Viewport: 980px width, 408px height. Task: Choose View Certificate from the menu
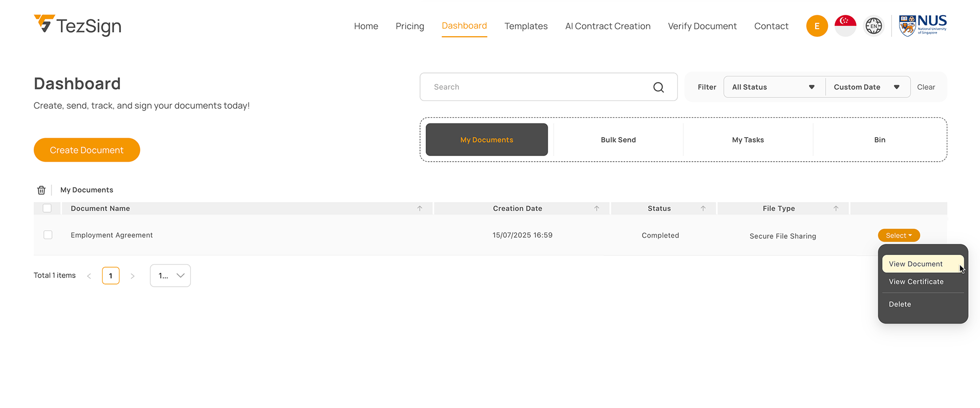(916, 282)
